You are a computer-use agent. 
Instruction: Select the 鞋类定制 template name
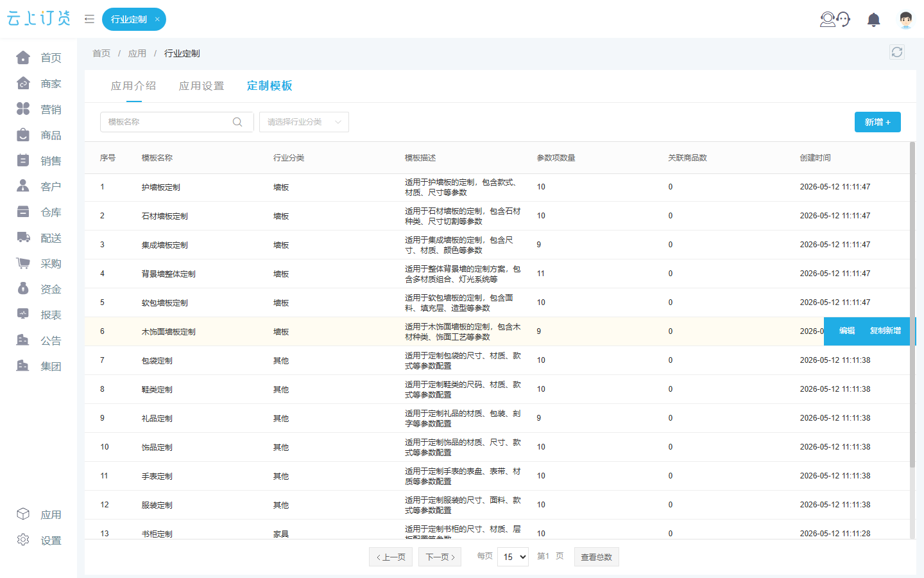coord(157,390)
